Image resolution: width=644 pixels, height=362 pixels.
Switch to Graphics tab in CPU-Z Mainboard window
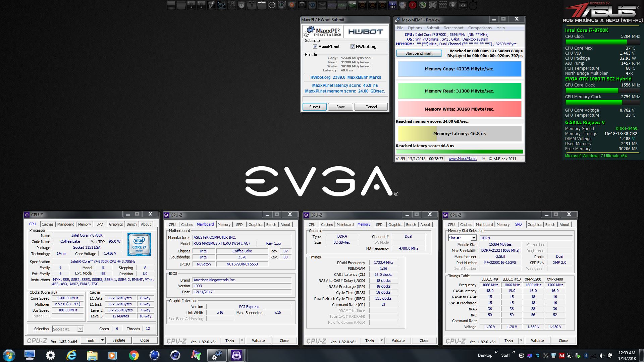(x=255, y=225)
